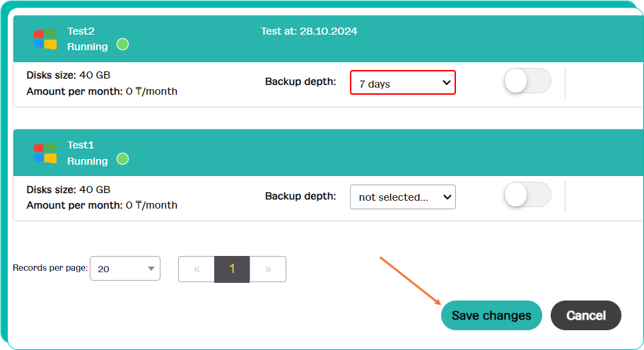This screenshot has height=350, width=644.
Task: Click chevron arrow in 7 days dropdown
Action: [447, 83]
